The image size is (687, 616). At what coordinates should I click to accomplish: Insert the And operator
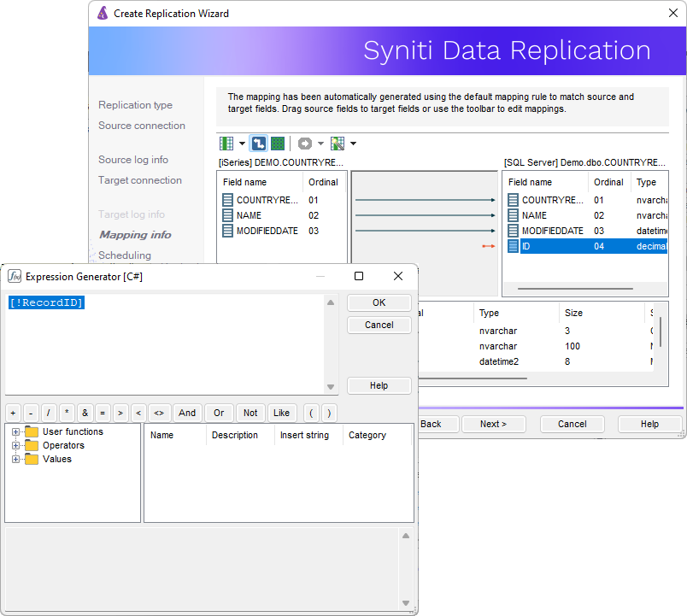(187, 413)
